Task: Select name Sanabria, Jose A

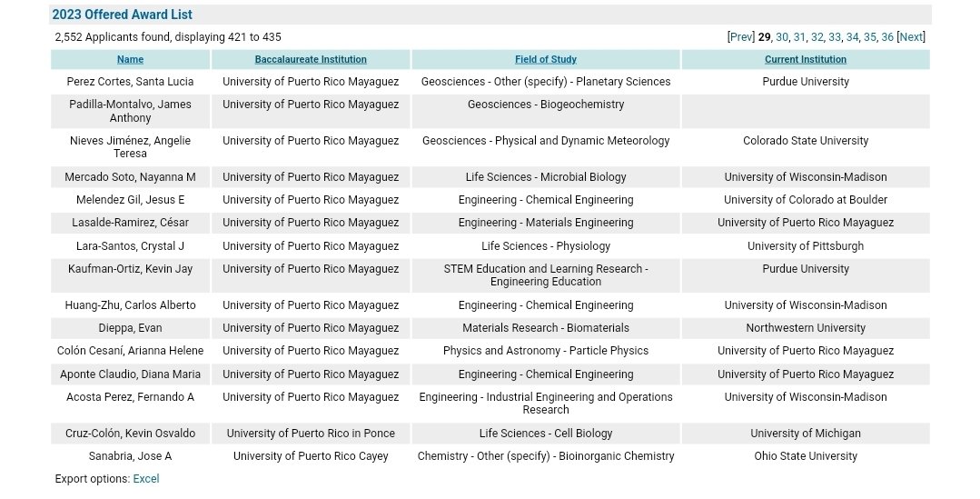Action: click(x=130, y=456)
